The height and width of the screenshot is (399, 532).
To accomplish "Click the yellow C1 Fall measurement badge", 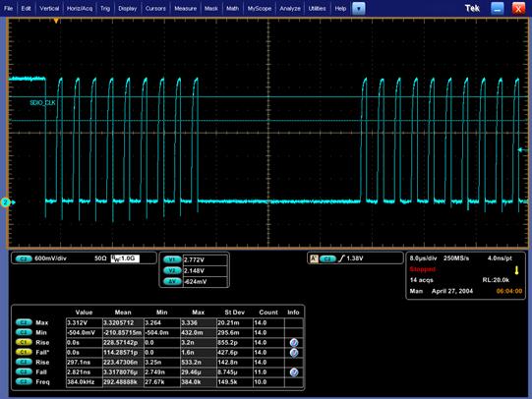I will pos(24,352).
